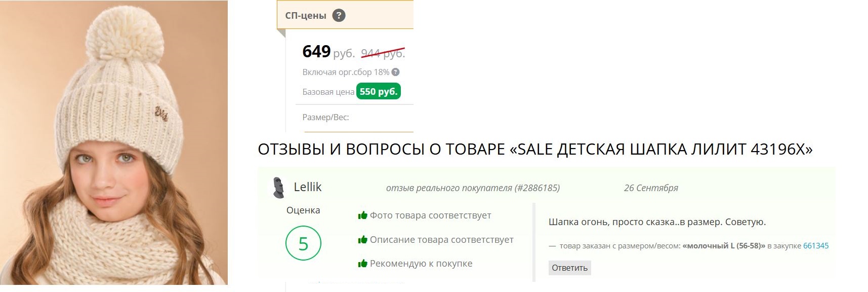868x292 pixels.
Task: Click the info icon next to орг.сбор 18%
Action: [395, 72]
